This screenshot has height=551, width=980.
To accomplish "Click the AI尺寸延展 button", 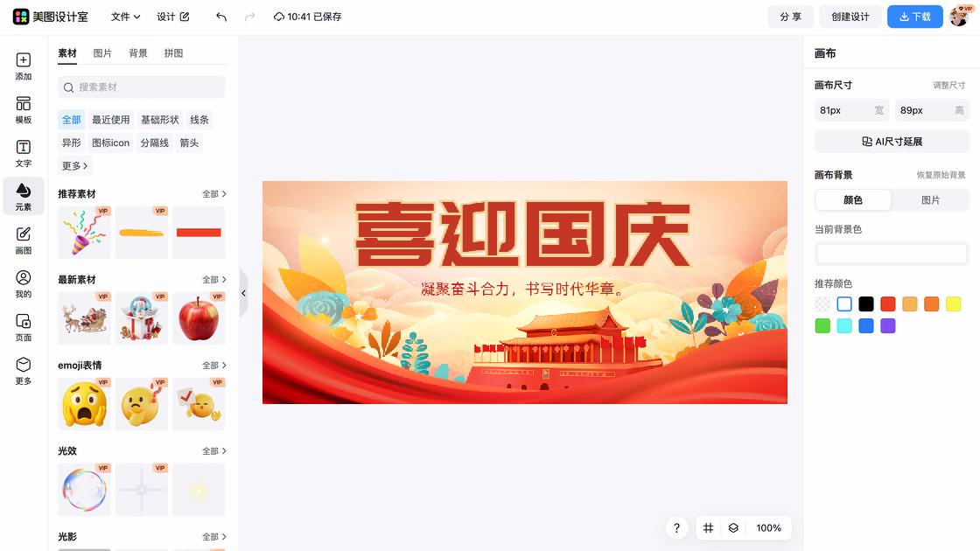I will (x=892, y=142).
